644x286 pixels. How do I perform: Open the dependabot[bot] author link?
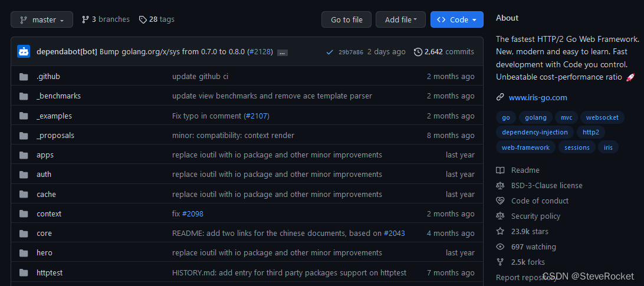tap(67, 52)
